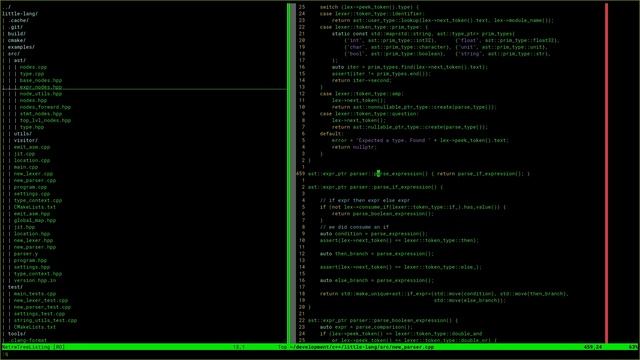
Task: Collapse the src/ directory
Action: click(14, 53)
